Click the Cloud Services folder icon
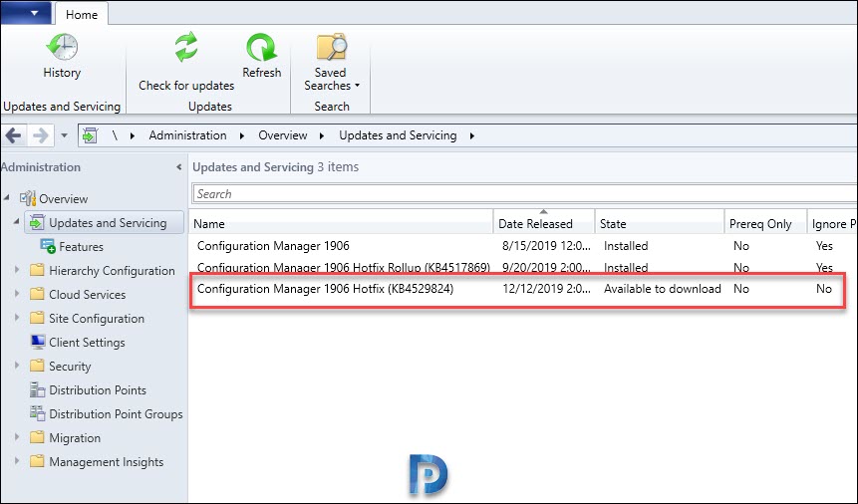This screenshot has height=504, width=858. (x=37, y=294)
